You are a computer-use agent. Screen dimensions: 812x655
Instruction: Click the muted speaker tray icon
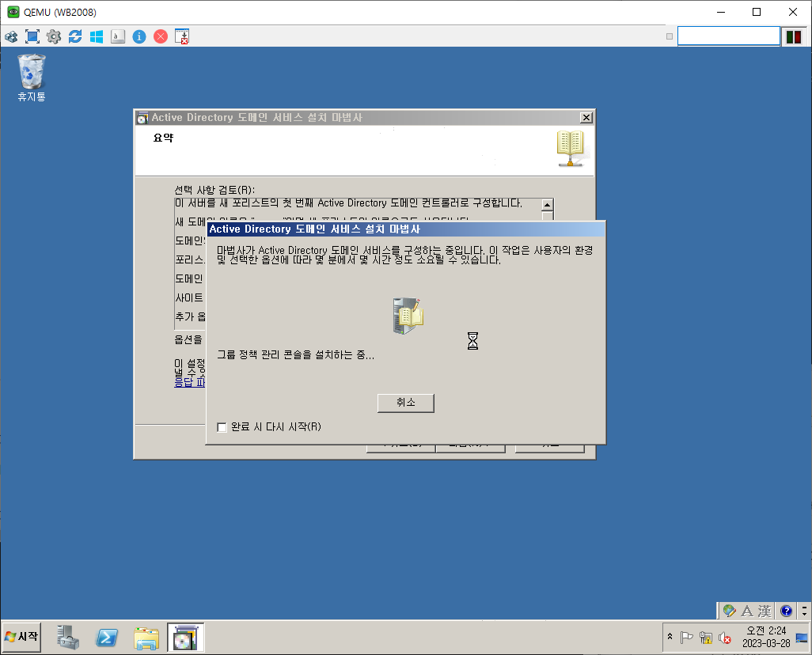(x=724, y=638)
